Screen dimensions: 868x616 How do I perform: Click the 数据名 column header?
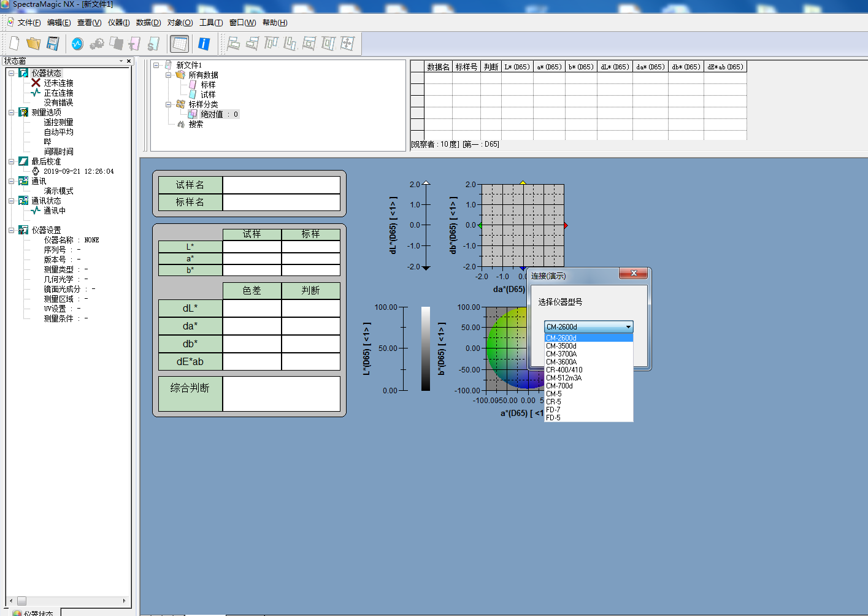click(x=438, y=67)
